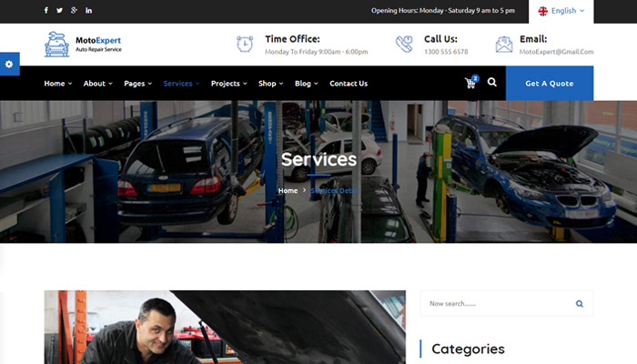Click the phone Call Us icon
Screen dimensions: 637x364
[x=404, y=44]
